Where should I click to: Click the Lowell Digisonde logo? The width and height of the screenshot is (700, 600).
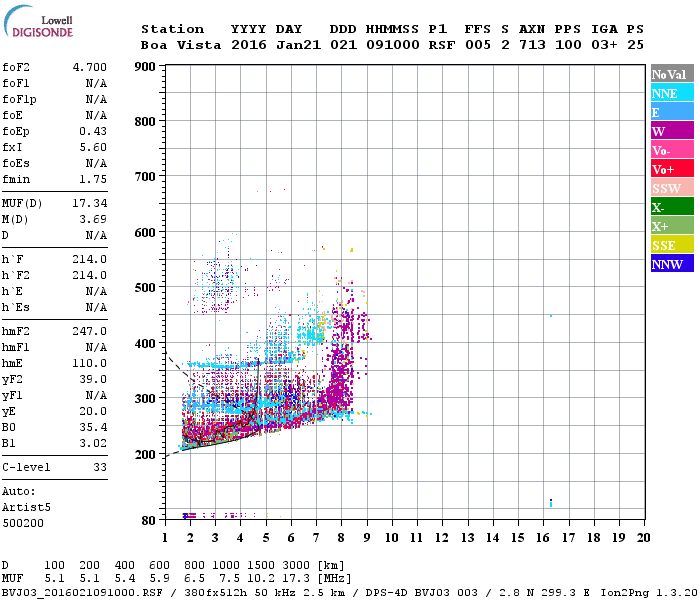pyautogui.click(x=38, y=21)
